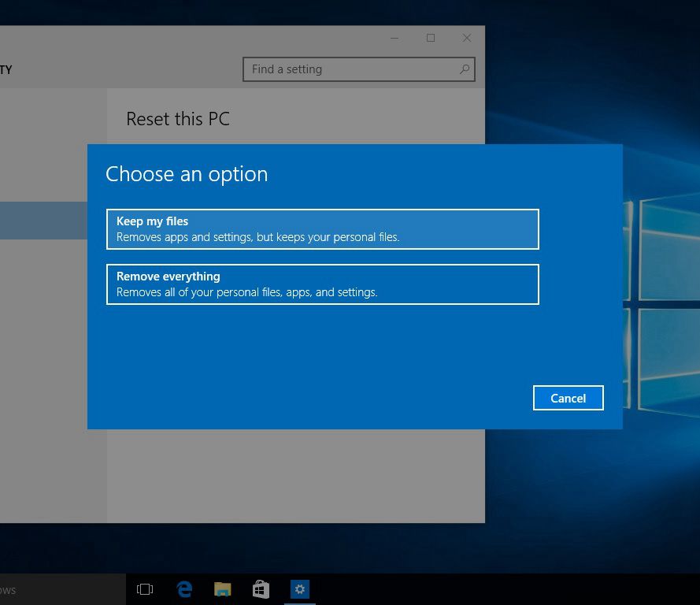Maximize the Settings window

point(430,38)
